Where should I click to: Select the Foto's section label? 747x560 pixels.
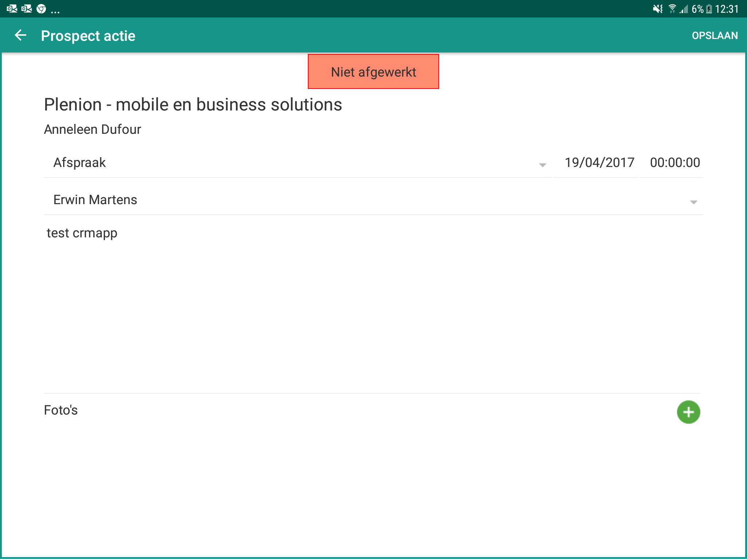click(61, 410)
